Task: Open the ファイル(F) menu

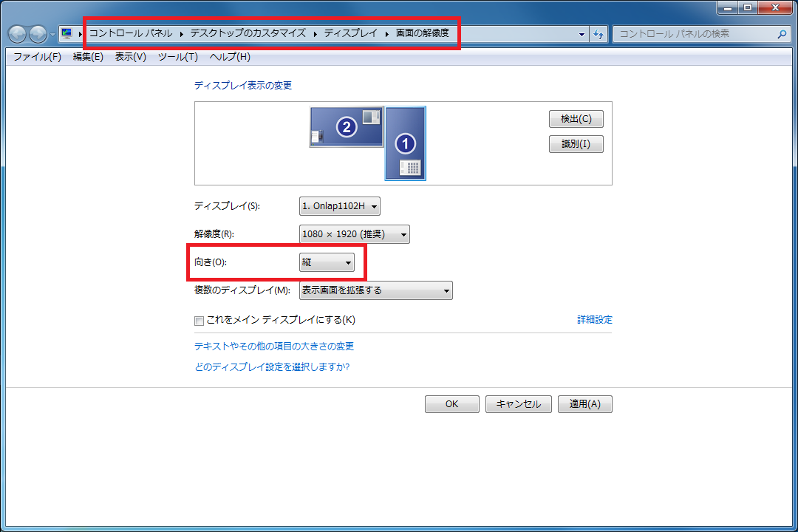Action: coord(37,56)
